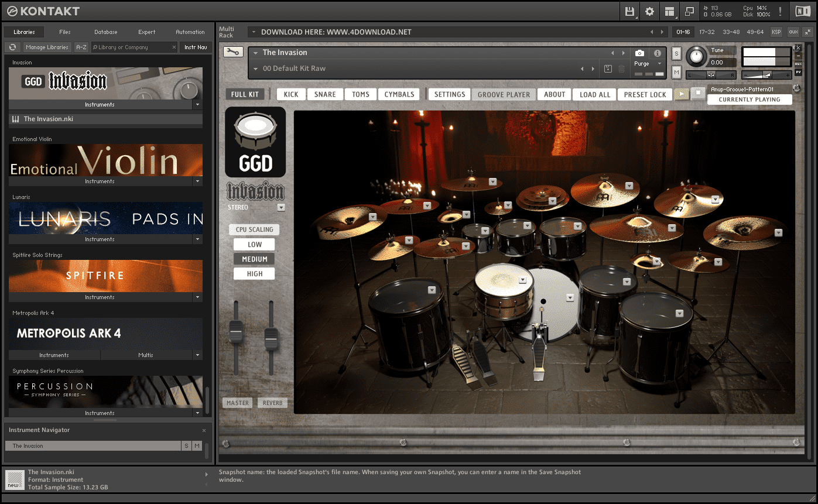Select the previous instrument arrow beside The Invasion
The image size is (818, 504).
click(613, 53)
